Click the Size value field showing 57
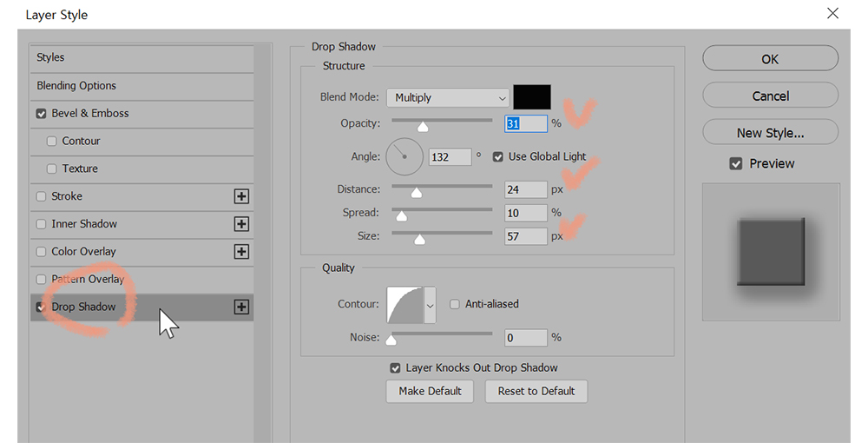The image size is (868, 443). 526,236
